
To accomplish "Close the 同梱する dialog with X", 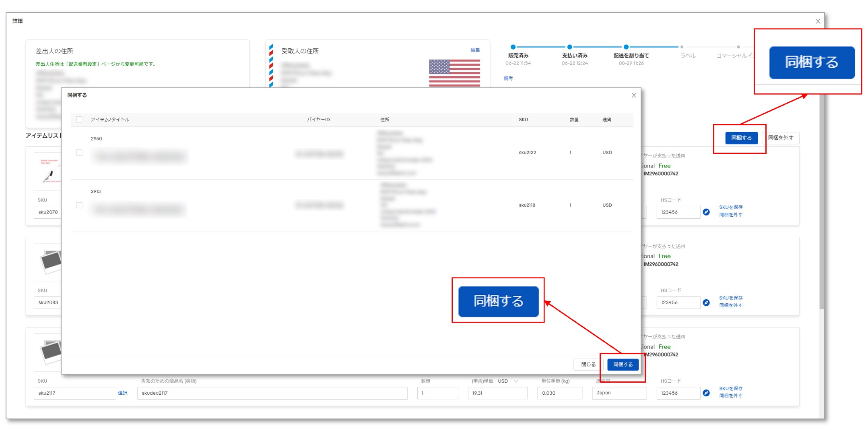I will (634, 95).
